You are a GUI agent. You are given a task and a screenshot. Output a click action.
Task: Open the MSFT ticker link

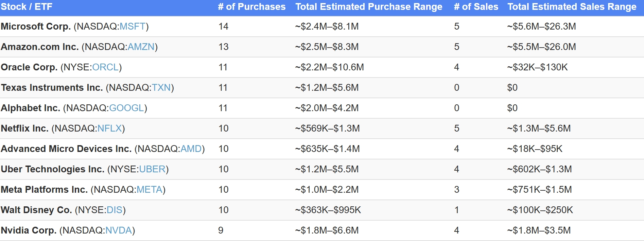pos(133,27)
